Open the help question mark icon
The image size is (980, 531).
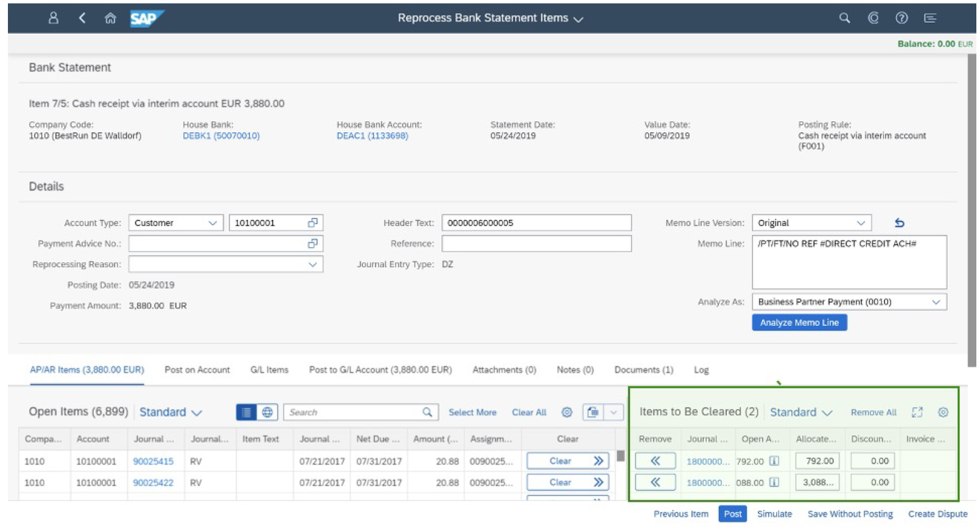[901, 18]
